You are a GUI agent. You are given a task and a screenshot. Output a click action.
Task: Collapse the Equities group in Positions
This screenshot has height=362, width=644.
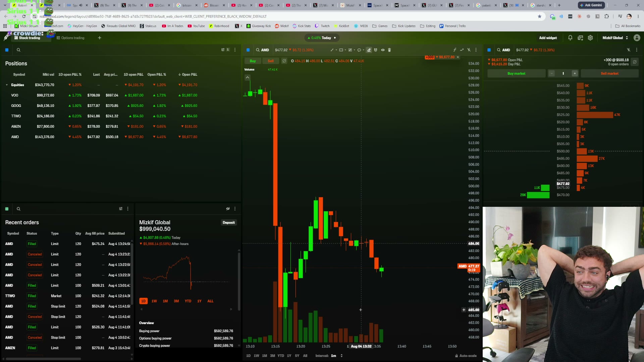(7, 85)
